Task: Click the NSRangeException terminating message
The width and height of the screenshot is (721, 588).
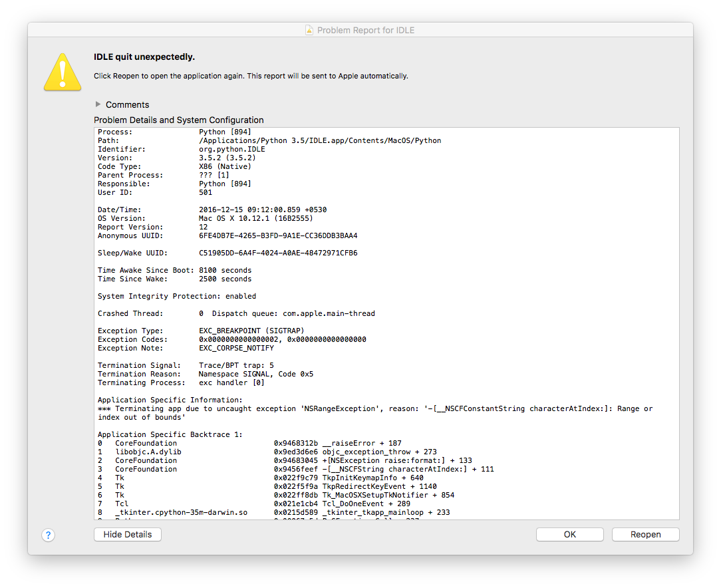Action: tap(374, 413)
